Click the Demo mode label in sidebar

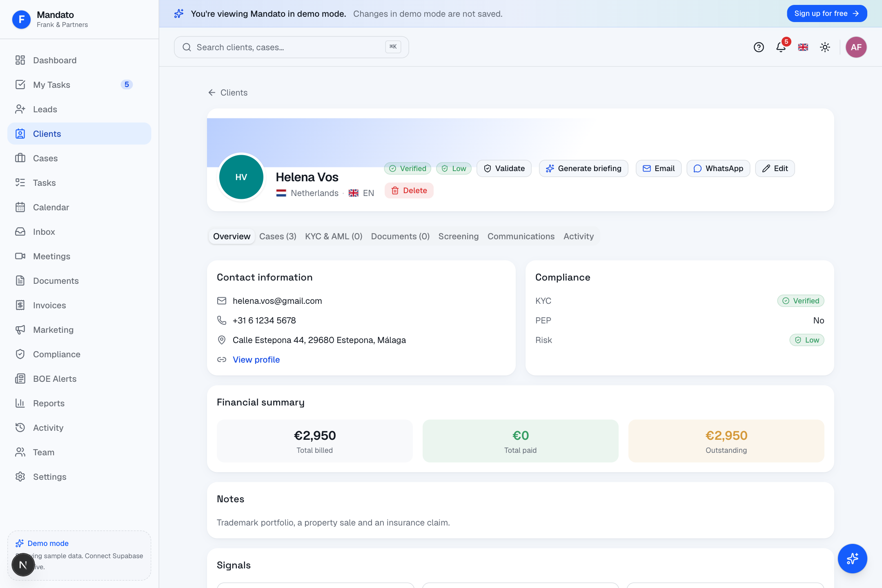[x=48, y=543]
